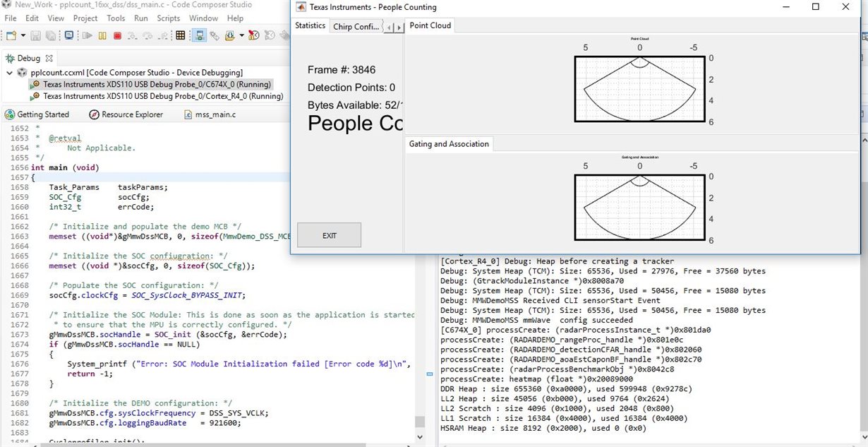Click the tab scroll left arrow
868x447 pixels.
coord(388,27)
